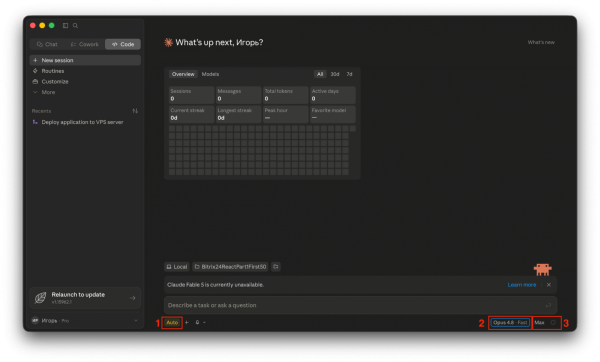600x362 pixels.
Task: Select the Overview stats tab
Action: 183,74
